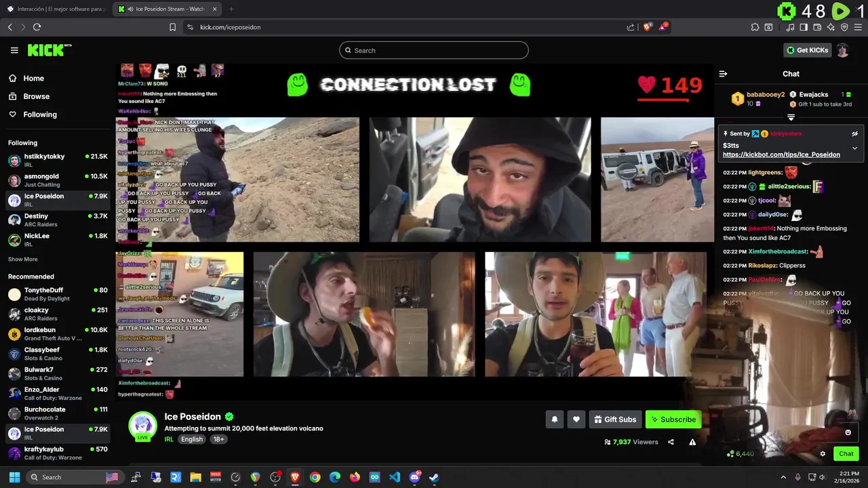
Task: Open the user profile avatar menu
Action: [842, 50]
